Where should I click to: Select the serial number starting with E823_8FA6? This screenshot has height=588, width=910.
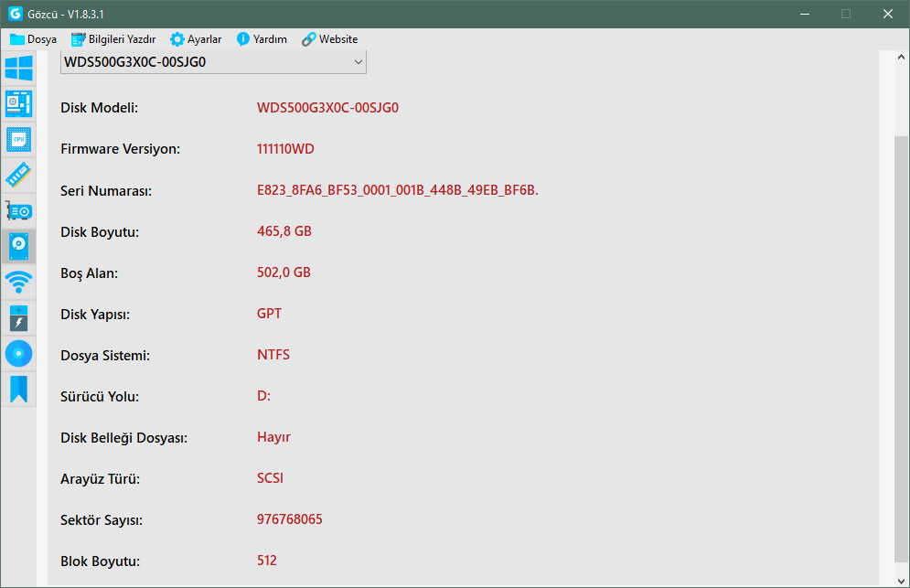398,190
